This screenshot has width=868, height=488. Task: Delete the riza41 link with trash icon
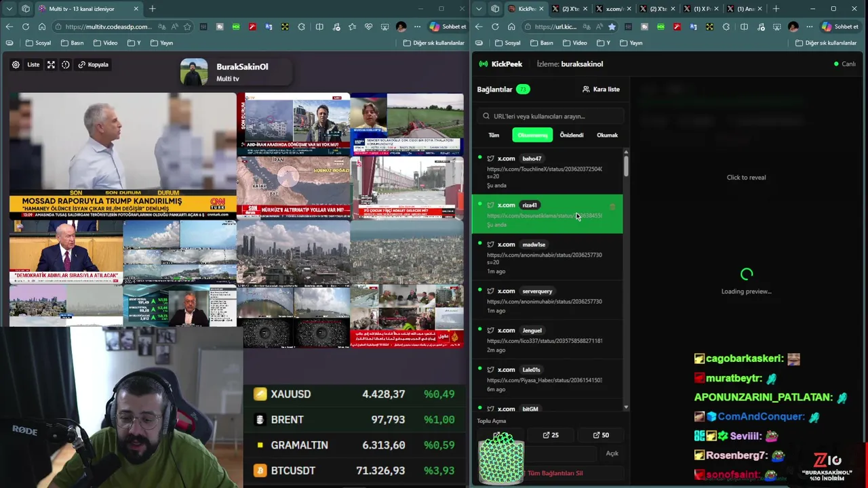[612, 207]
